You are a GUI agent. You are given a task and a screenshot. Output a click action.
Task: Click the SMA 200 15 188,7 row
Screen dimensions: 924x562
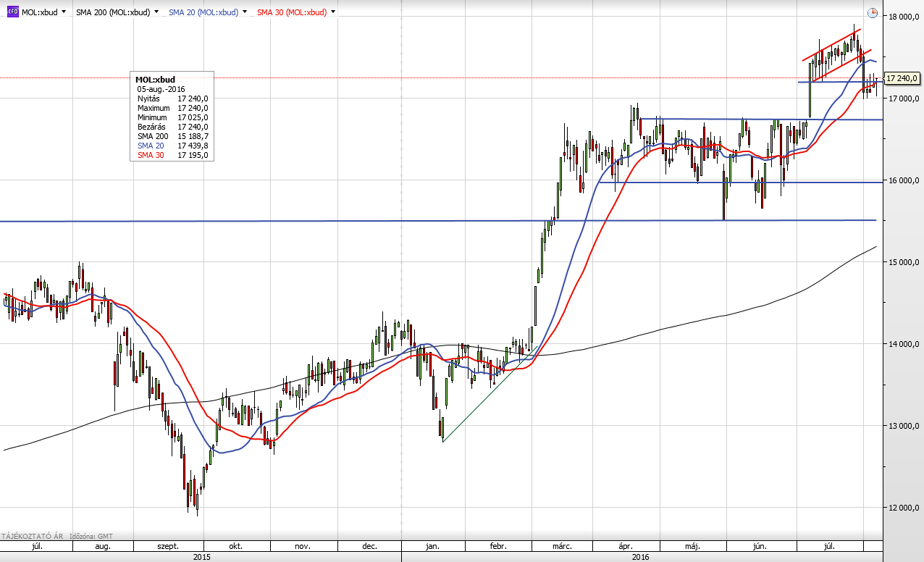pos(172,136)
